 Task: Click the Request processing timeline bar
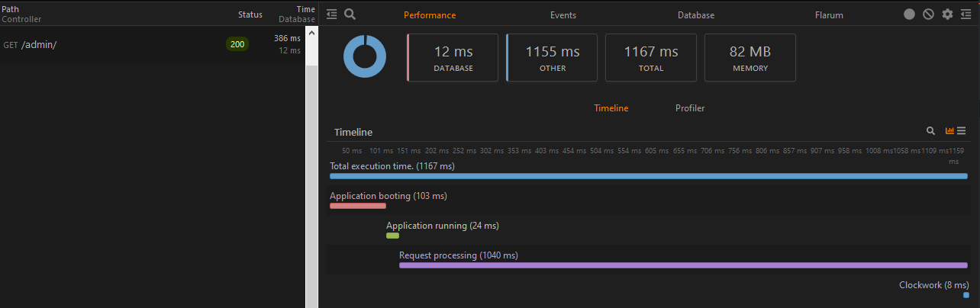683,265
